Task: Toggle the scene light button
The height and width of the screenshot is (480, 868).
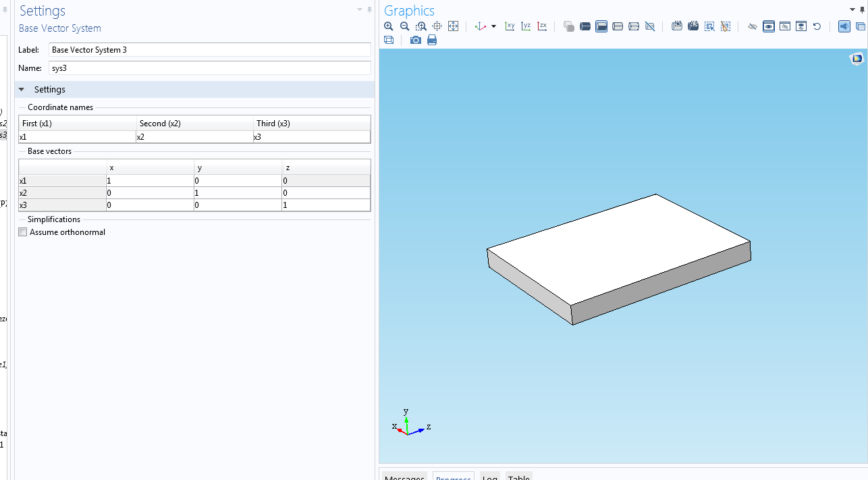Action: (844, 26)
